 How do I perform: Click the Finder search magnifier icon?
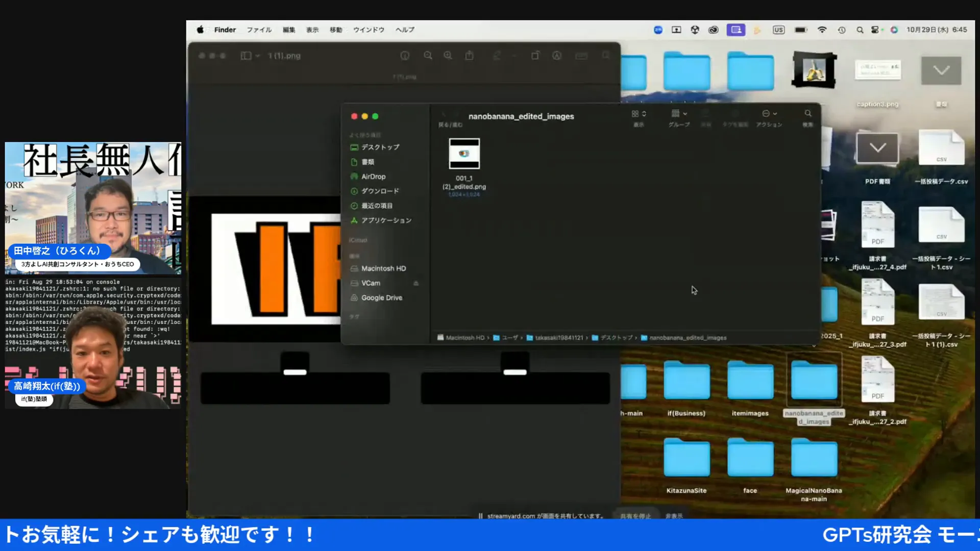tap(807, 113)
